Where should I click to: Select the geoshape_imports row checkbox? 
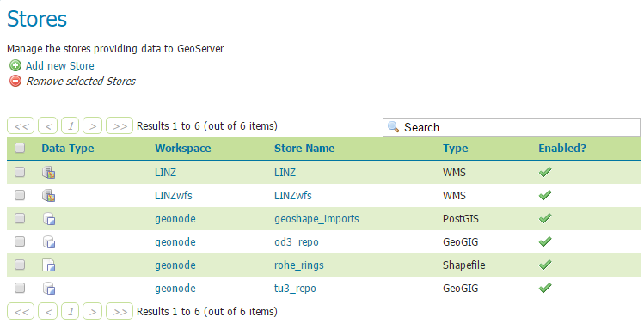point(20,218)
